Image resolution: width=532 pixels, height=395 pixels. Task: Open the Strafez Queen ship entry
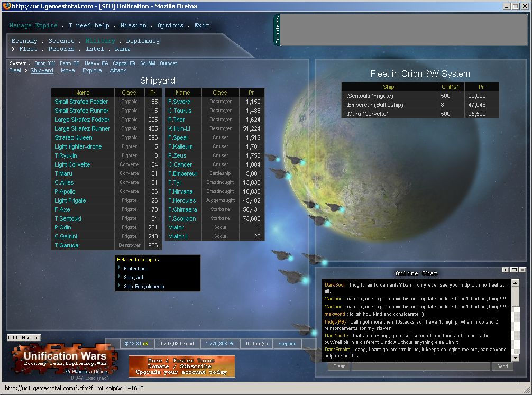73,137
